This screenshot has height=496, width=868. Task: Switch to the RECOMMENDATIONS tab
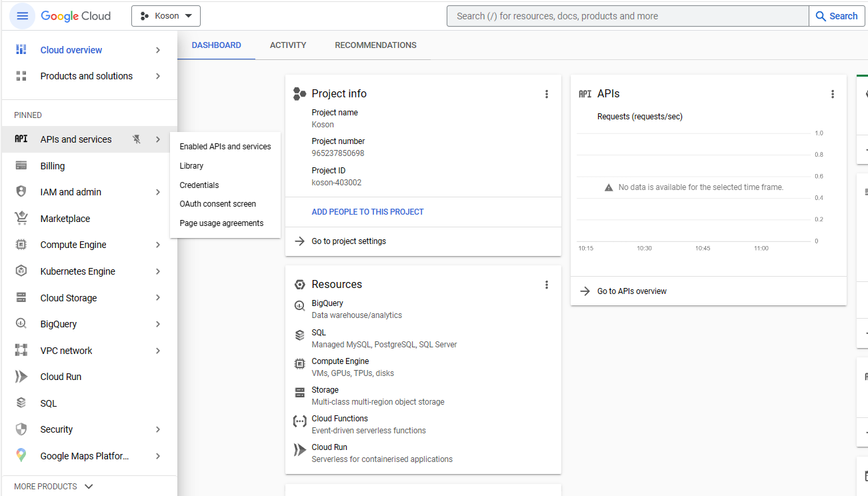[376, 45]
